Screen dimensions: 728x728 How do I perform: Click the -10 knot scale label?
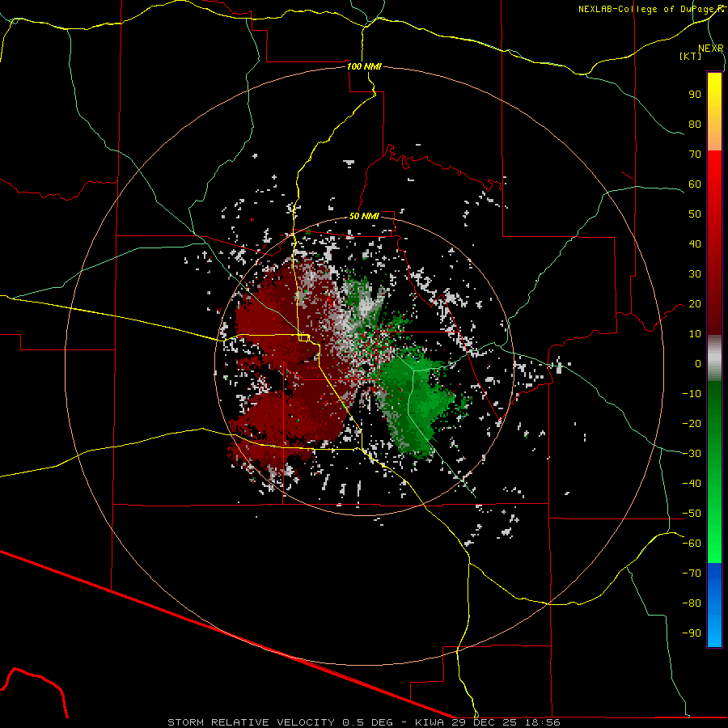pos(692,394)
